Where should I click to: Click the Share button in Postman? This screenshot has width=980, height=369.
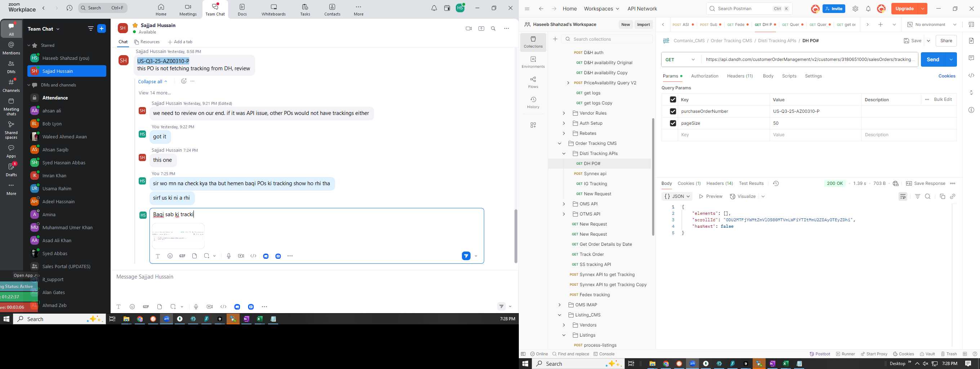tap(946, 41)
